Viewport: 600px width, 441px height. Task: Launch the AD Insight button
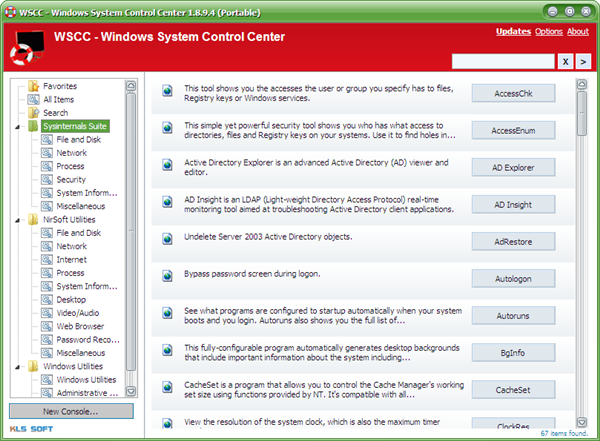point(514,205)
